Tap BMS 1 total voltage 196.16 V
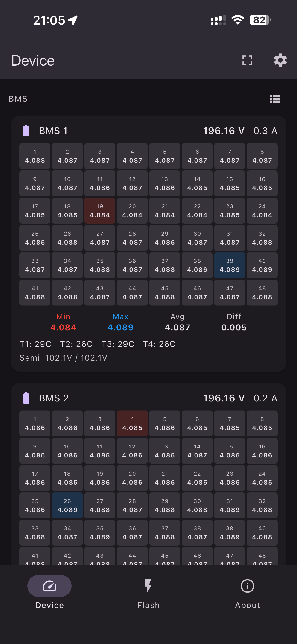 pyautogui.click(x=224, y=131)
